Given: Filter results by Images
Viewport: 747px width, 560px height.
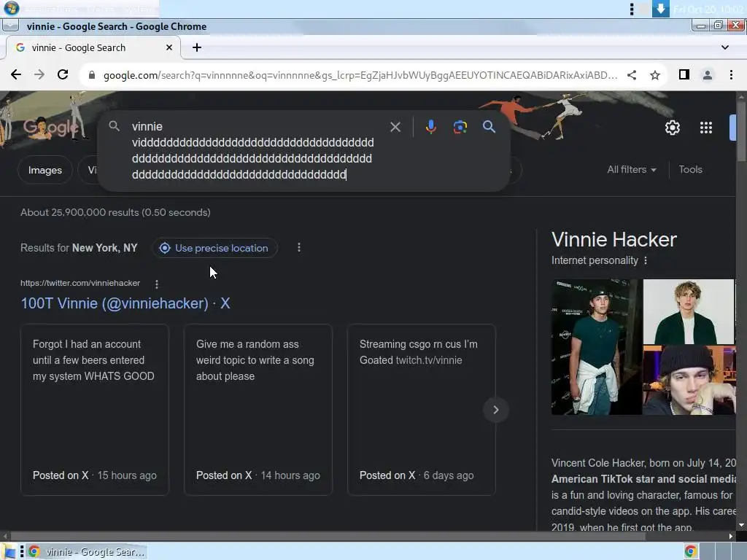Looking at the screenshot, I should [x=44, y=170].
